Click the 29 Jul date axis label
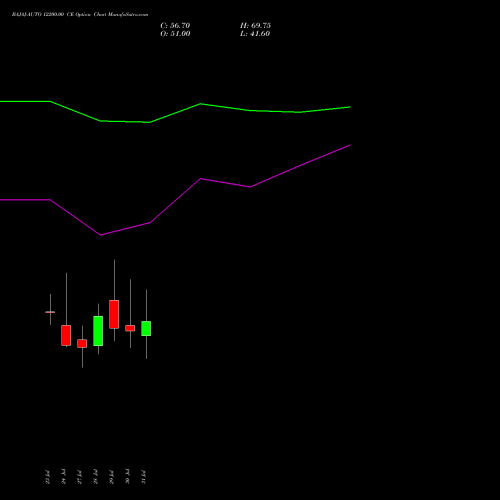The width and height of the screenshot is (500, 500). (x=111, y=477)
